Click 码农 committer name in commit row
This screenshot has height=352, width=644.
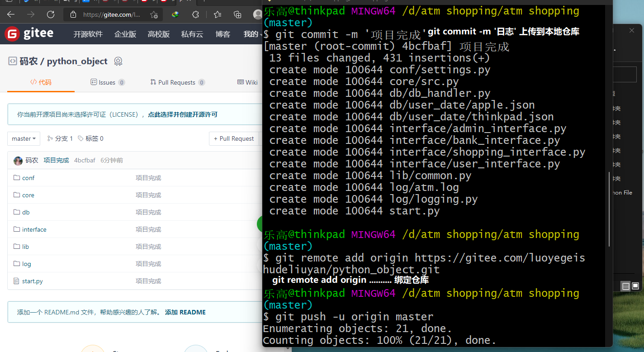pyautogui.click(x=32, y=161)
